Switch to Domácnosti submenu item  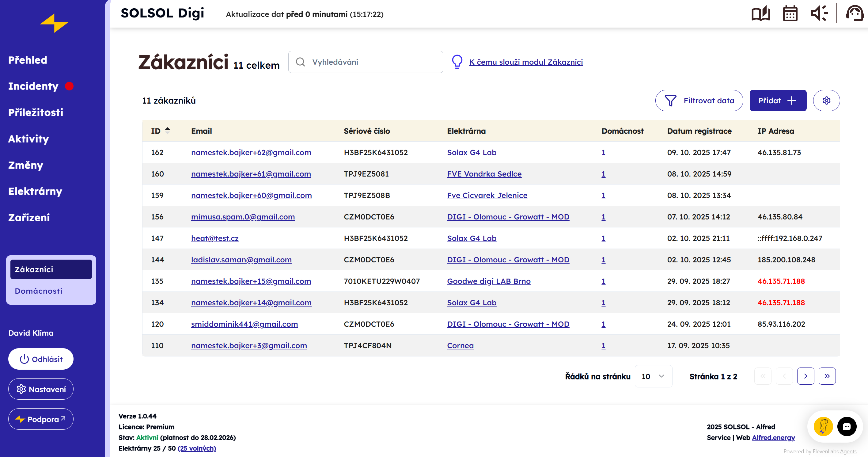pos(39,291)
